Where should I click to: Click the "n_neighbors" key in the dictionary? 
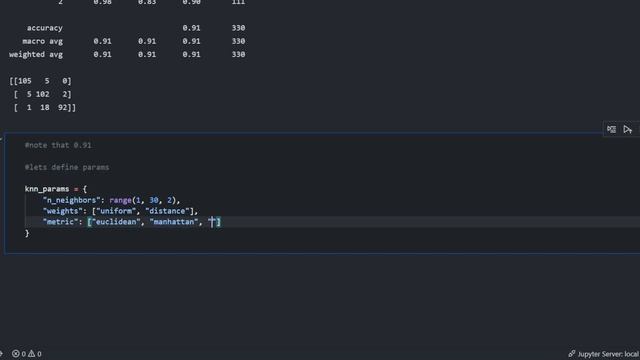[x=71, y=200]
